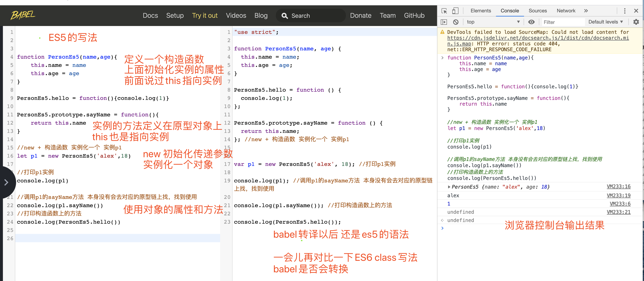Image resolution: width=644 pixels, height=281 pixels.
Task: Click the Babel logo
Action: coord(23,15)
